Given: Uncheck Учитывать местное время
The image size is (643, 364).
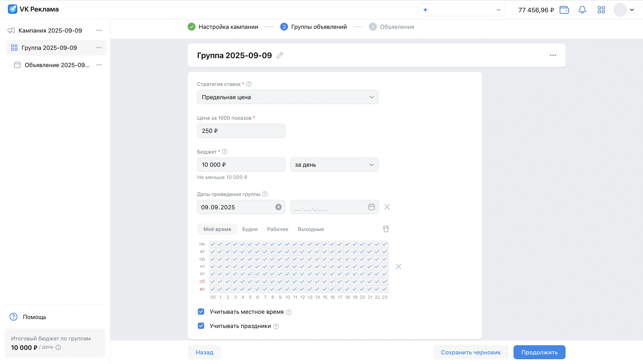Looking at the screenshot, I should coord(201,312).
